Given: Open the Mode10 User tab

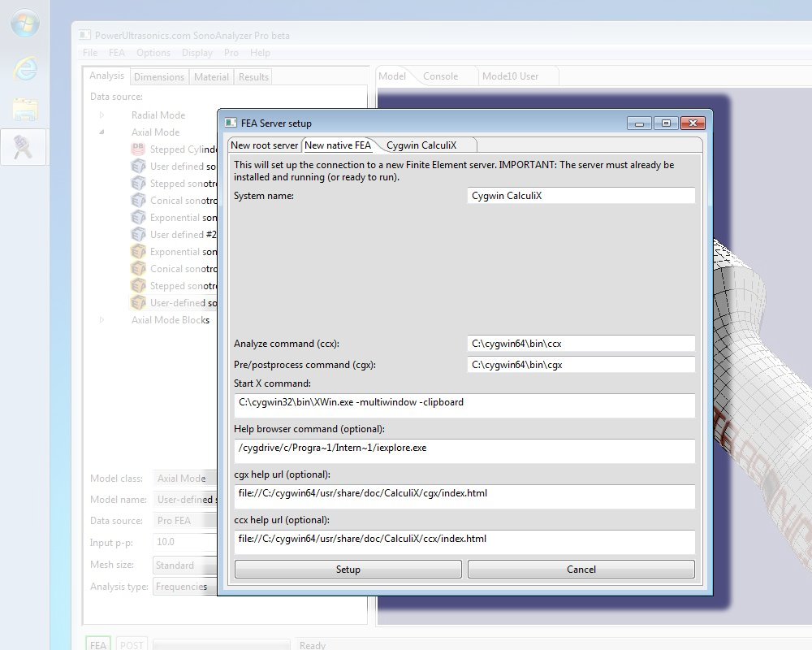Looking at the screenshot, I should (x=510, y=76).
